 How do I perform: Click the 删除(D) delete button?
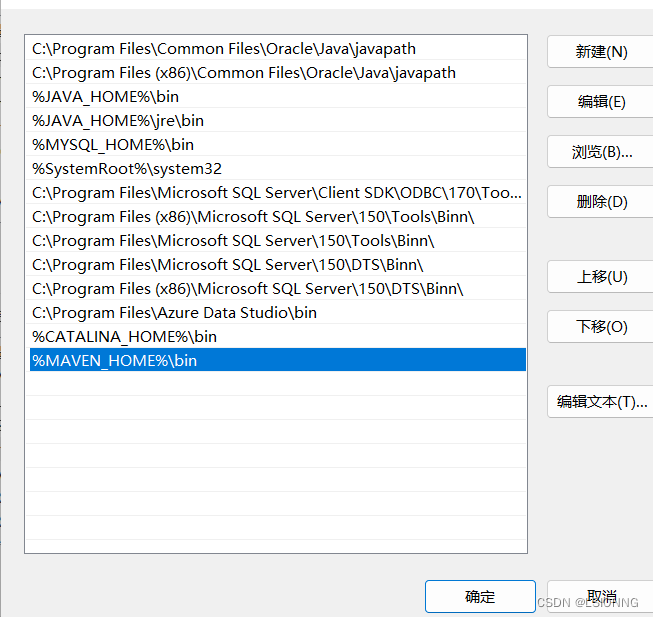click(x=600, y=202)
